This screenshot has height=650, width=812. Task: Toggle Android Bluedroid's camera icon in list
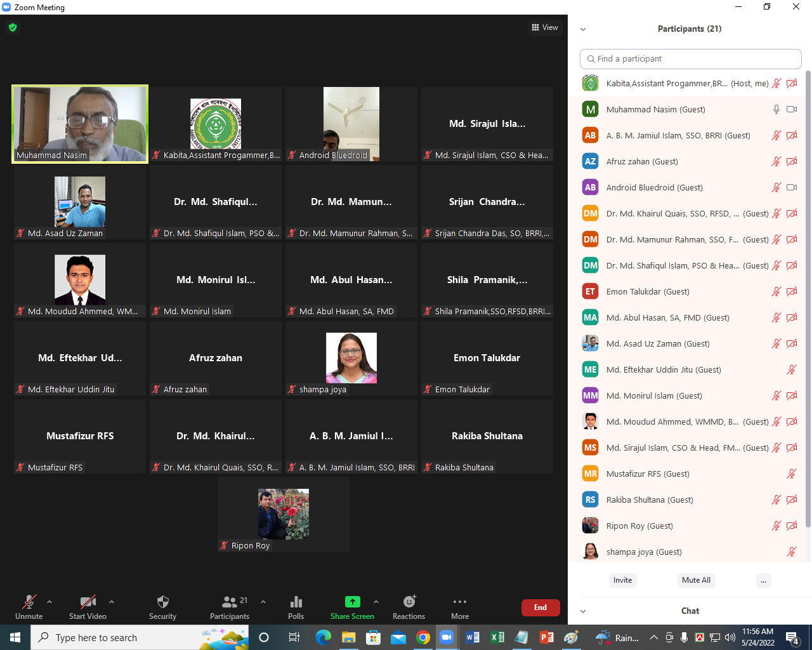point(792,187)
